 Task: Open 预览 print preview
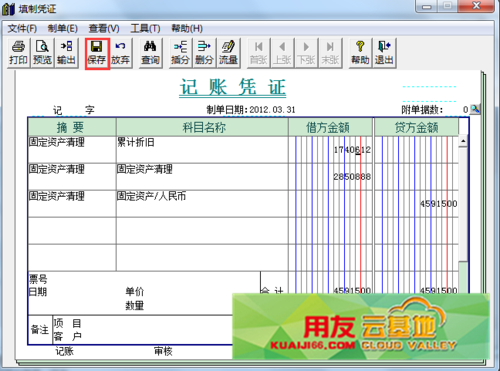click(42, 53)
